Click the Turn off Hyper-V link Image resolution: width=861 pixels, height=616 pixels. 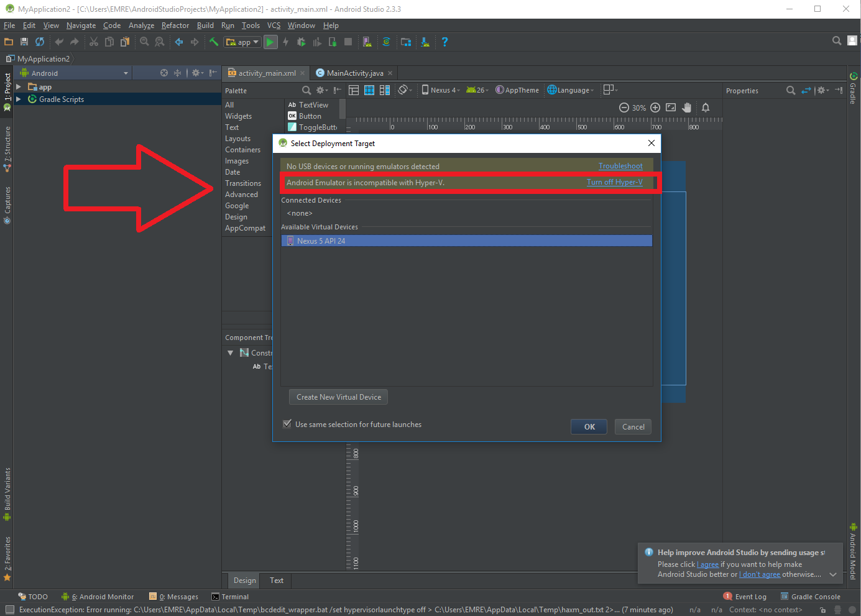(615, 182)
